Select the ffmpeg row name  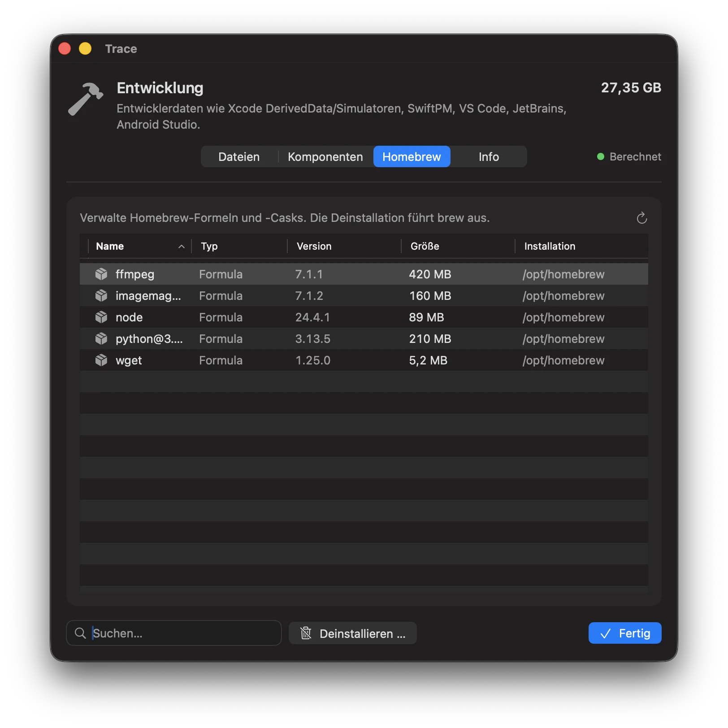coord(135,274)
